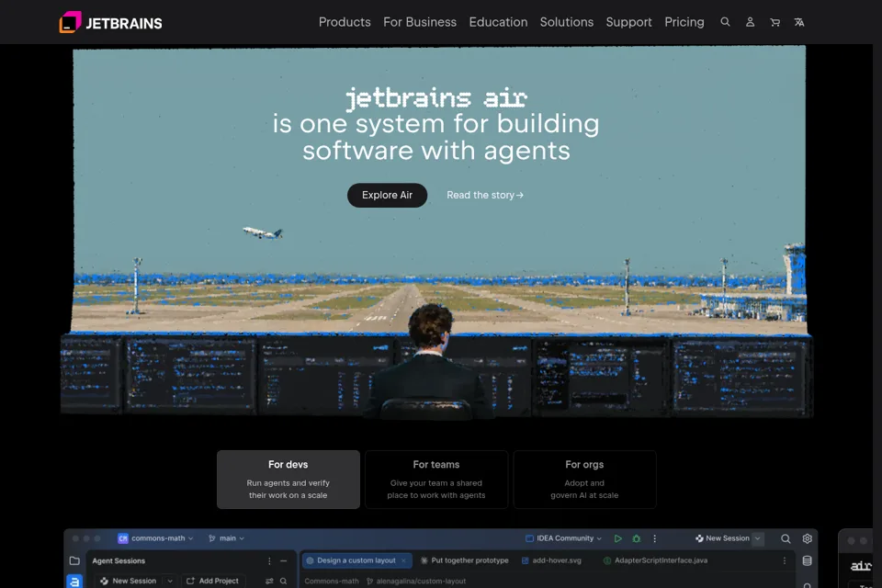Select the For orgs tab
Viewport: 882px width, 588px height.
tap(584, 480)
